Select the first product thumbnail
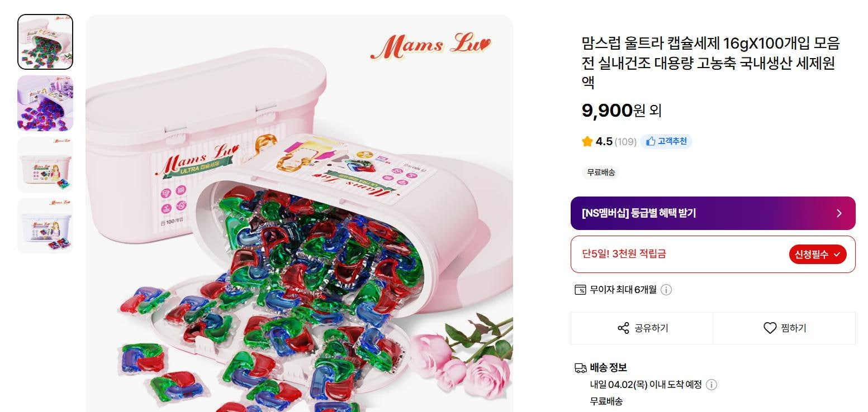868x412 pixels. click(x=45, y=42)
